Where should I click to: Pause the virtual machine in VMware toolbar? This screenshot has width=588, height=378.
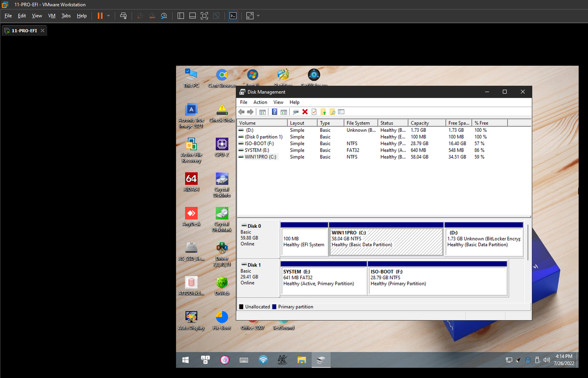click(100, 16)
